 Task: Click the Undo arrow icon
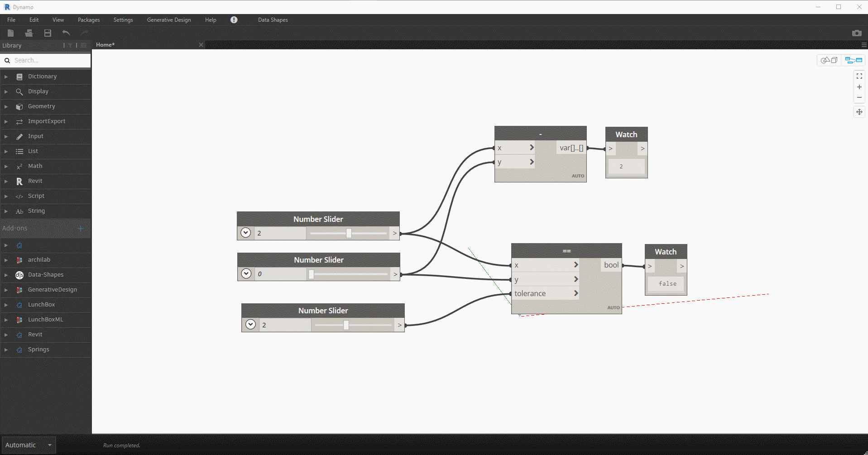pyautogui.click(x=66, y=33)
